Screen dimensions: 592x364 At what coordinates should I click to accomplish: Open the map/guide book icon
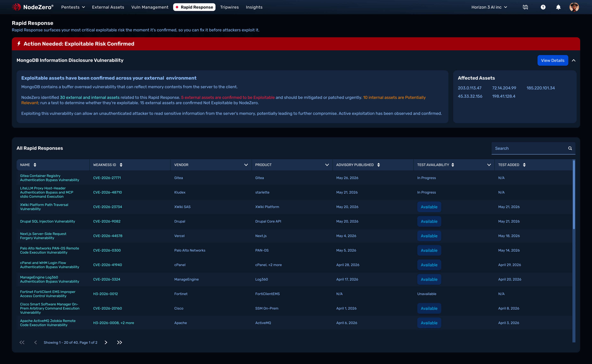tap(525, 7)
